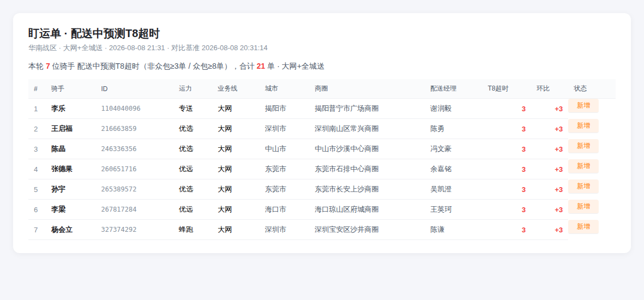Click the page title 盯运单 · 配送中预测T8超时
Screen dimensions: 644x300
[x=94, y=34]
